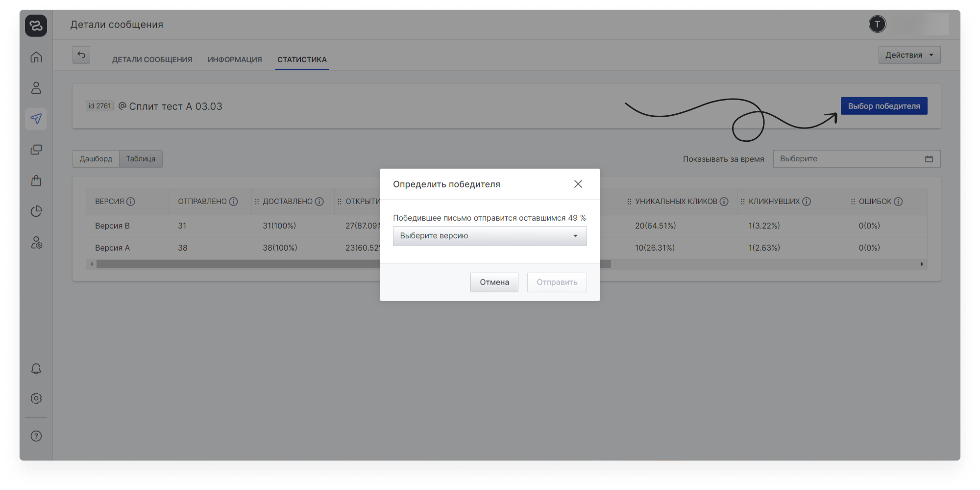The height and width of the screenshot is (490, 980).
Task: Click the Выбор победителя button
Action: point(884,106)
